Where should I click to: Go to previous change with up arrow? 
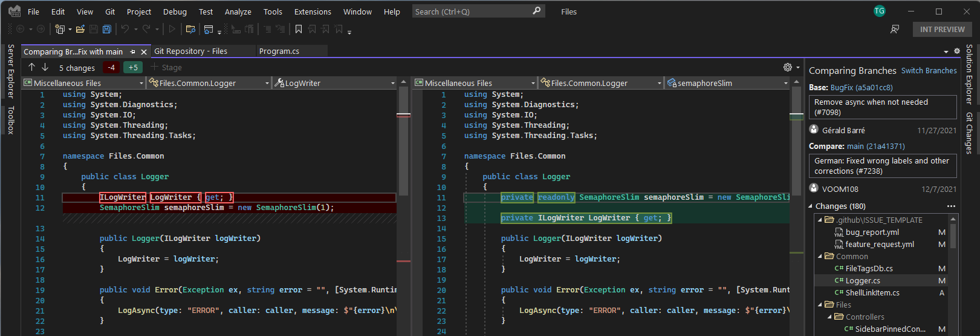click(31, 67)
